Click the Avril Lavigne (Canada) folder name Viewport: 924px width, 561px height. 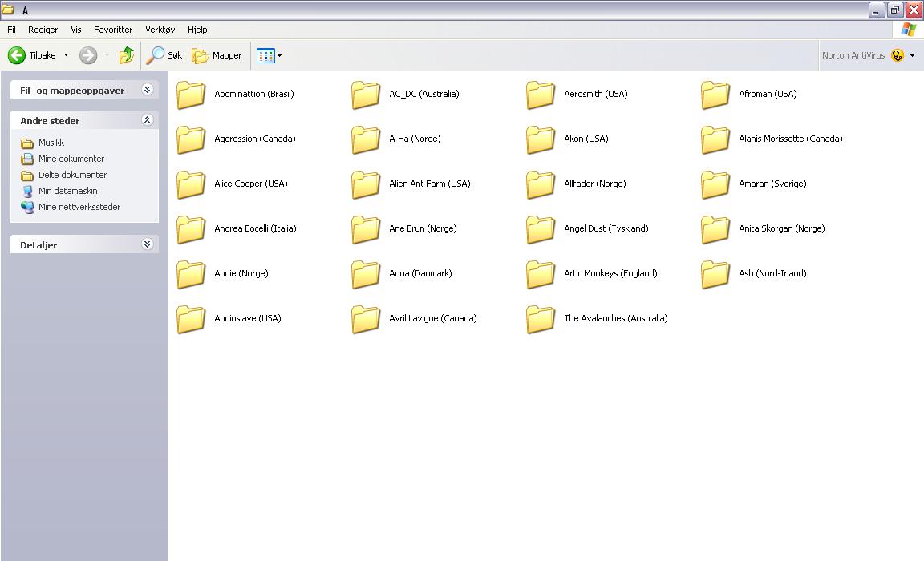[432, 318]
